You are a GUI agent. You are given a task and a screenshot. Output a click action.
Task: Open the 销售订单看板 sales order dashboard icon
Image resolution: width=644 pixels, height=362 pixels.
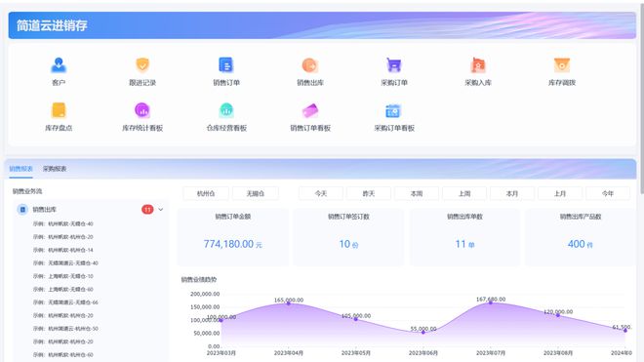tap(310, 110)
